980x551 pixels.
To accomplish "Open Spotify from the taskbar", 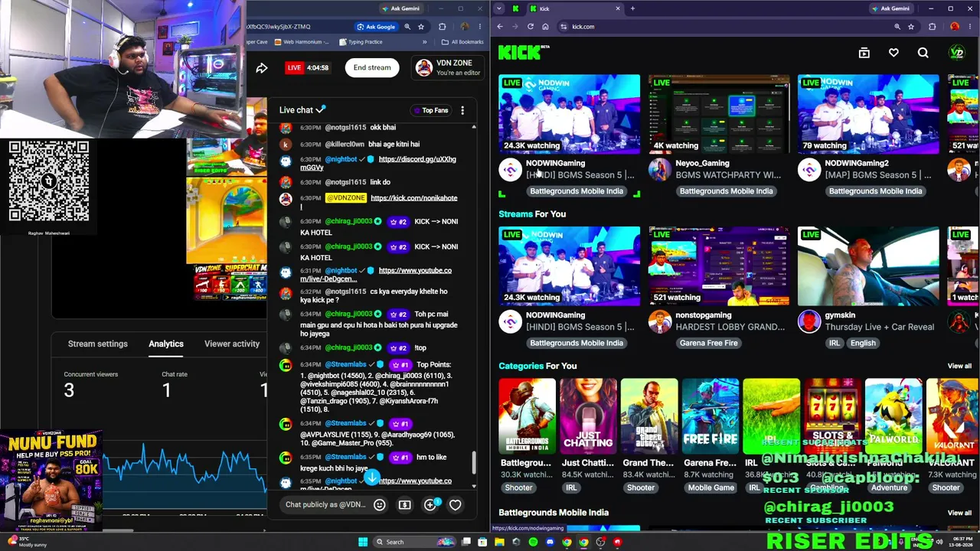I will [x=533, y=542].
